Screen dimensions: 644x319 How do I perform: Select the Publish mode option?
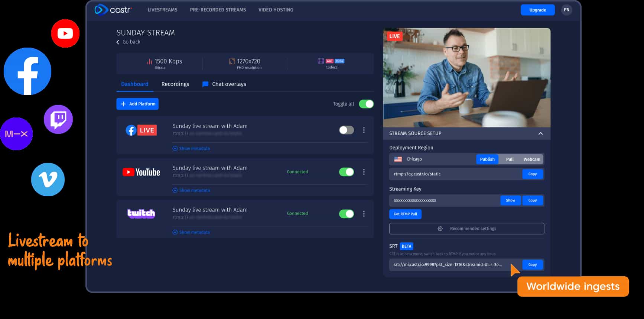point(487,159)
